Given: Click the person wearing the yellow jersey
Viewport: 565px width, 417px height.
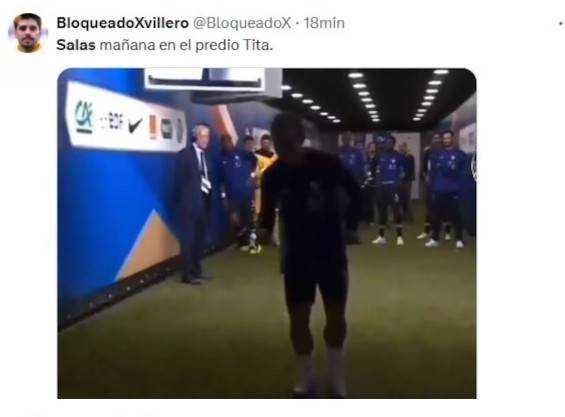Looking at the screenshot, I should pos(264,180).
